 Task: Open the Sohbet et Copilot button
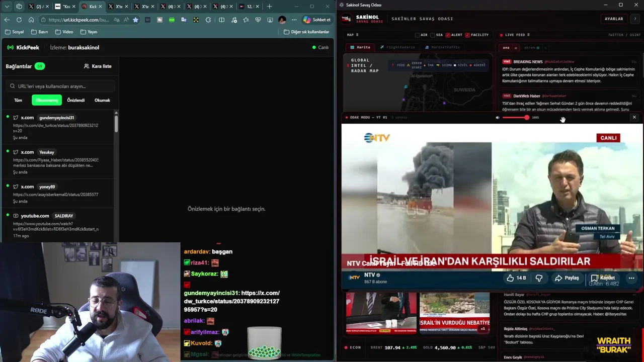point(317,20)
